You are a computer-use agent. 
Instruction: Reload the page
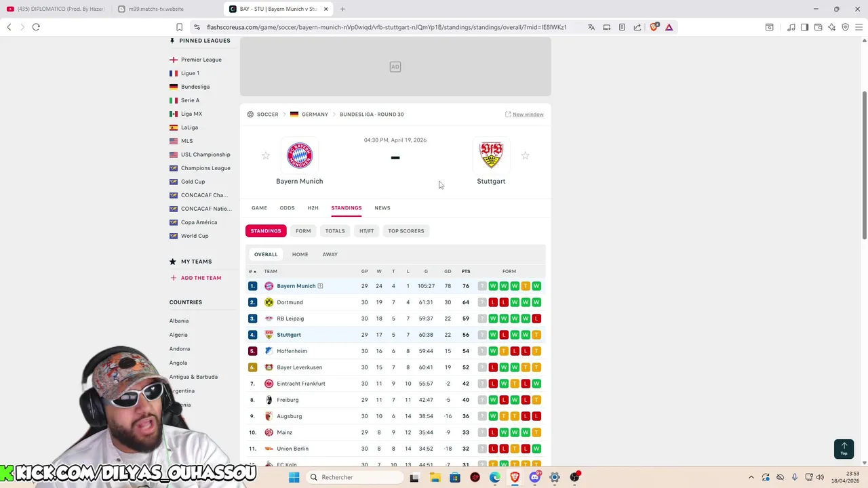click(x=36, y=27)
